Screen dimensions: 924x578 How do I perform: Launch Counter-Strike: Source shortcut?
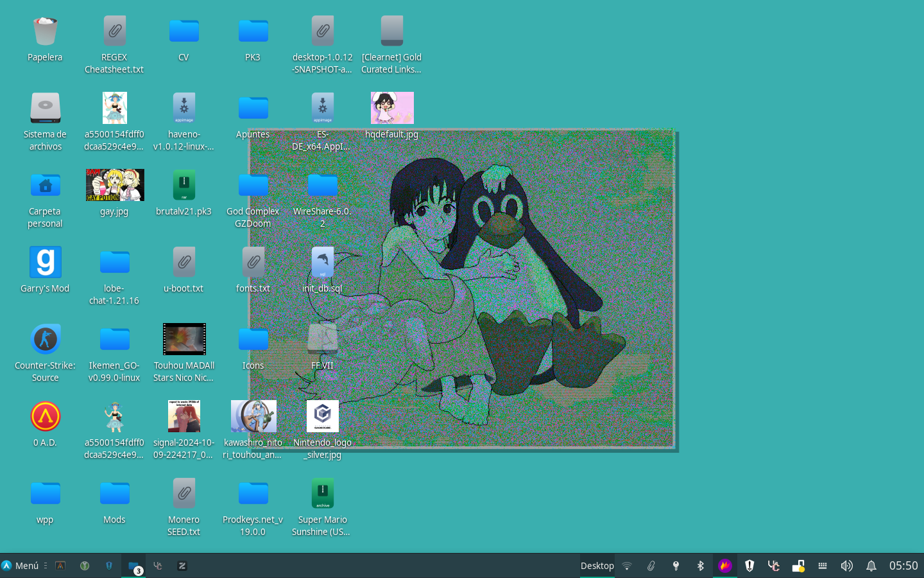pos(45,339)
